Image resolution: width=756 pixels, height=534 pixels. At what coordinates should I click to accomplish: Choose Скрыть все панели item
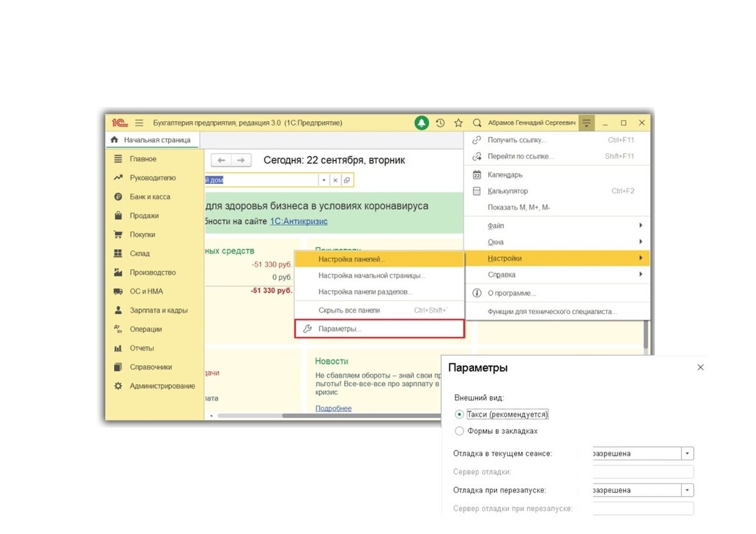[x=379, y=310]
